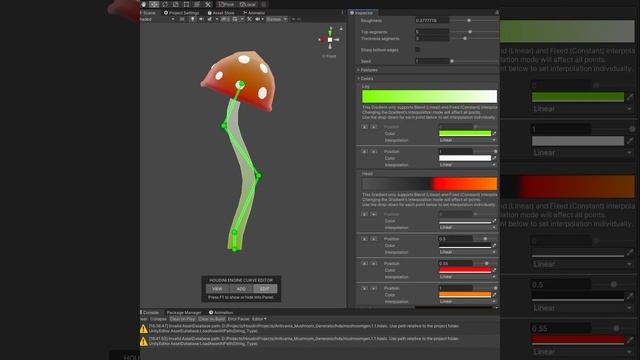
Task: Toggle the Local handle rotation button
Action: coord(247,4)
